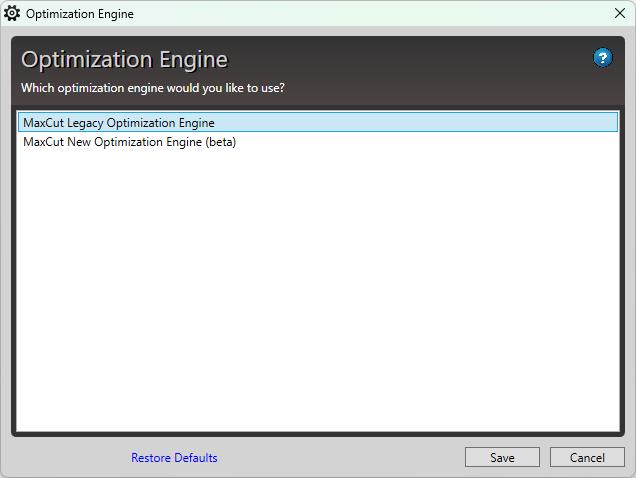The height and width of the screenshot is (478, 636).
Task: Close the Optimization Engine dialog window
Action: click(x=619, y=14)
